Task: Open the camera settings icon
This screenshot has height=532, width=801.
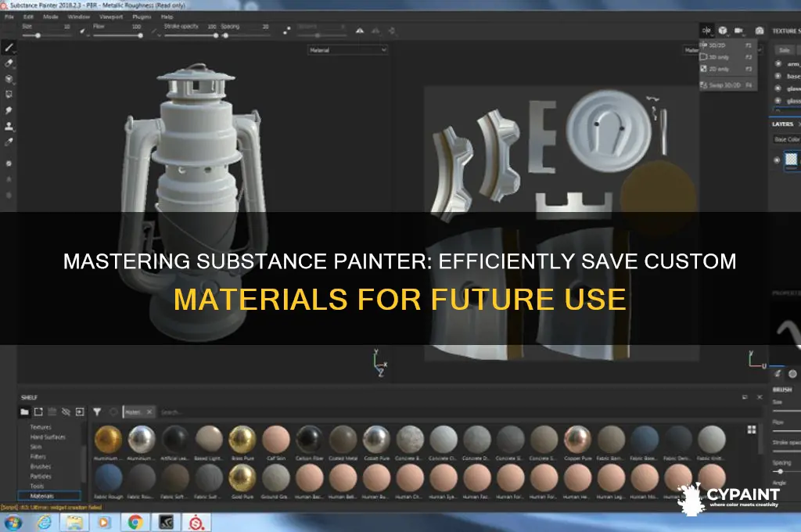Action: (x=738, y=31)
